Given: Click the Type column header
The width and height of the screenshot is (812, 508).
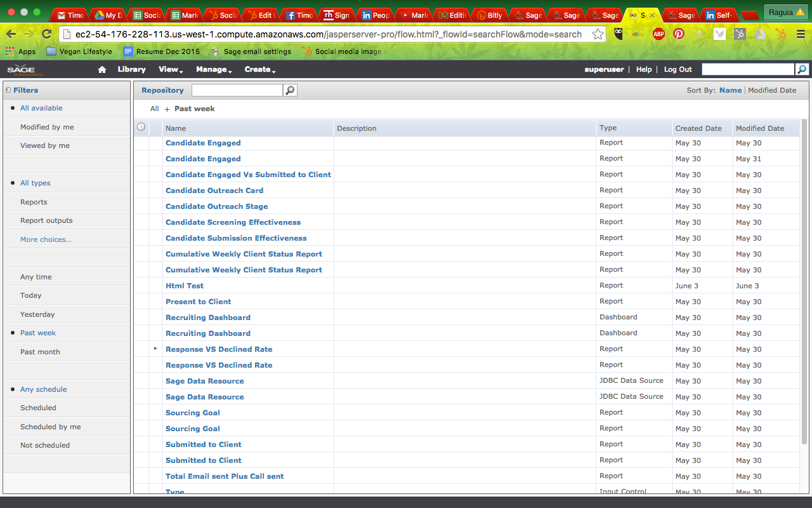Looking at the screenshot, I should tap(634, 128).
